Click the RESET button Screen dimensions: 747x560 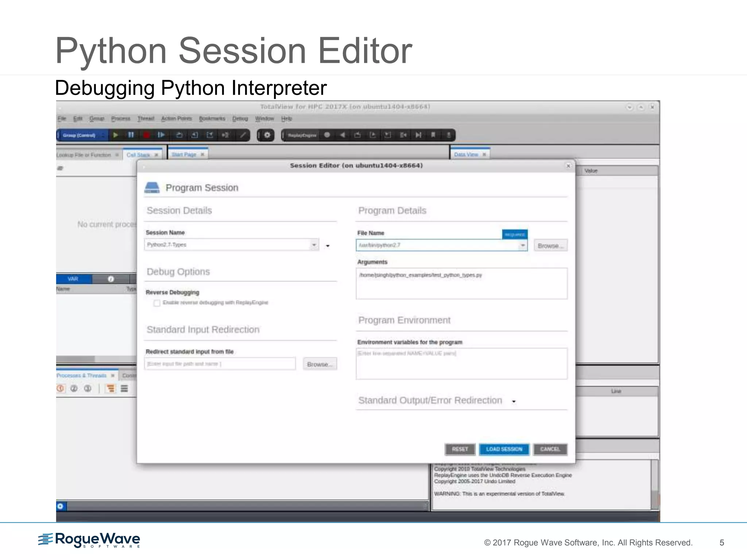point(460,449)
